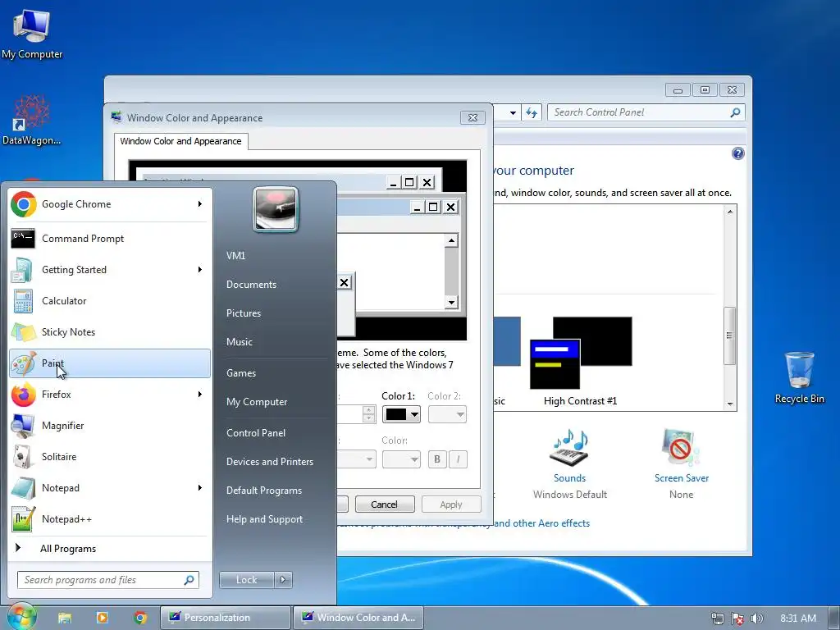840x630 pixels.
Task: Click the Apply button in dialog
Action: click(451, 504)
